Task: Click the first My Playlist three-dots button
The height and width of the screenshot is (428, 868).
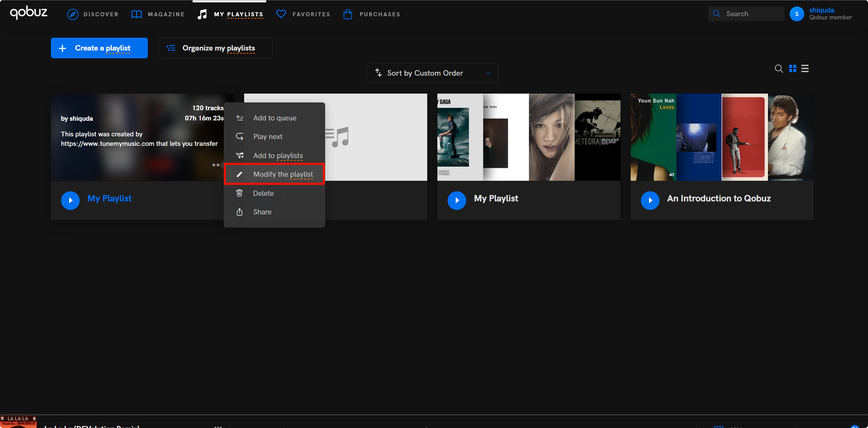Action: tap(216, 165)
